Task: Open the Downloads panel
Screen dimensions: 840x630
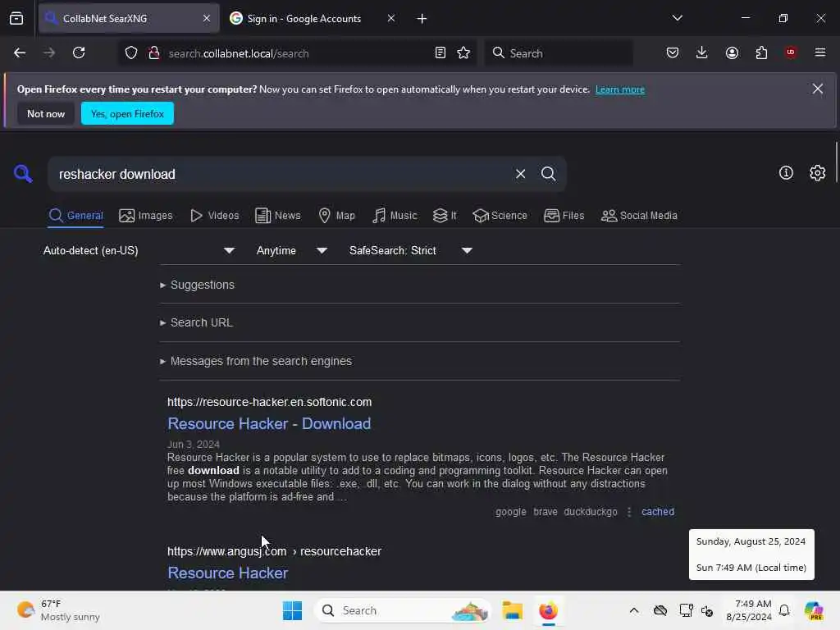Action: pos(702,52)
